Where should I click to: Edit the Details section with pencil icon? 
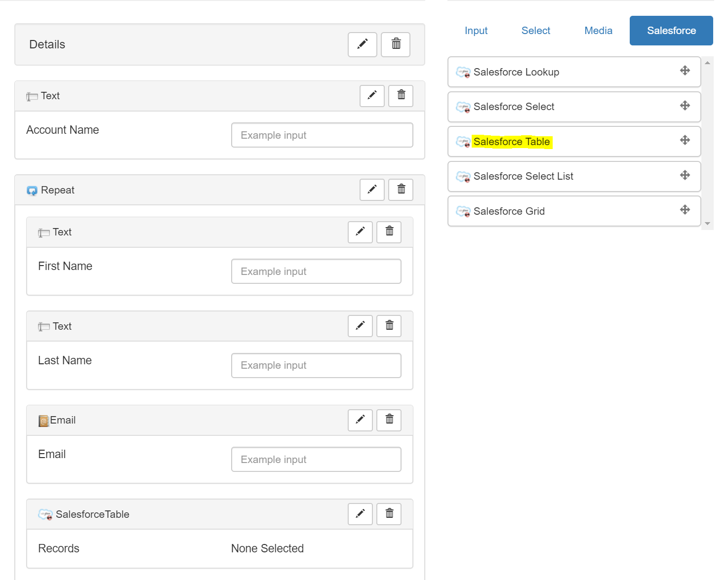click(x=362, y=44)
